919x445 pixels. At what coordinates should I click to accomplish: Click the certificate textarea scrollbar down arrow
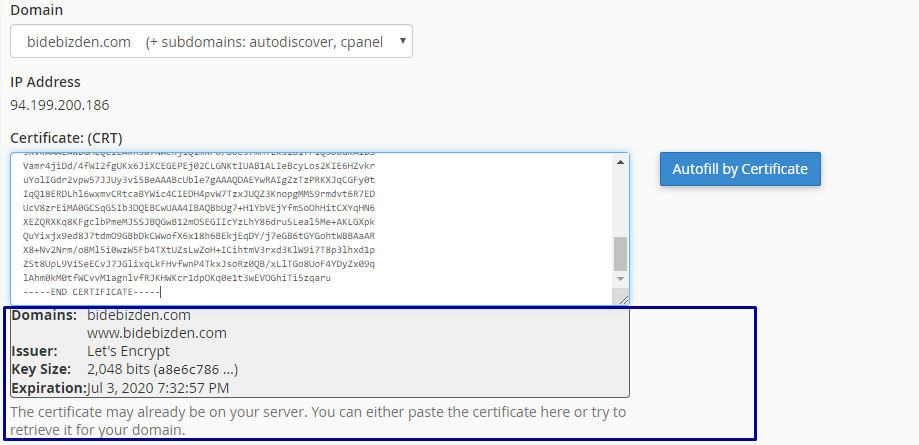tap(621, 279)
